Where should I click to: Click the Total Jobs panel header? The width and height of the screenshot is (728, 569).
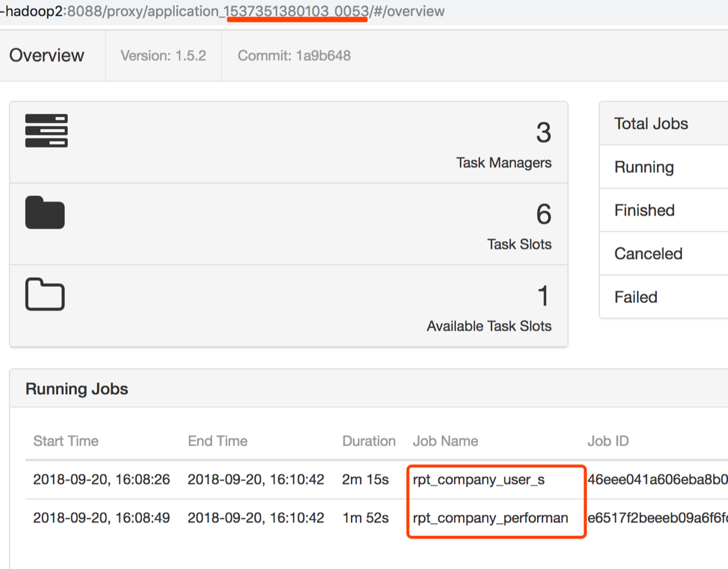(x=651, y=124)
